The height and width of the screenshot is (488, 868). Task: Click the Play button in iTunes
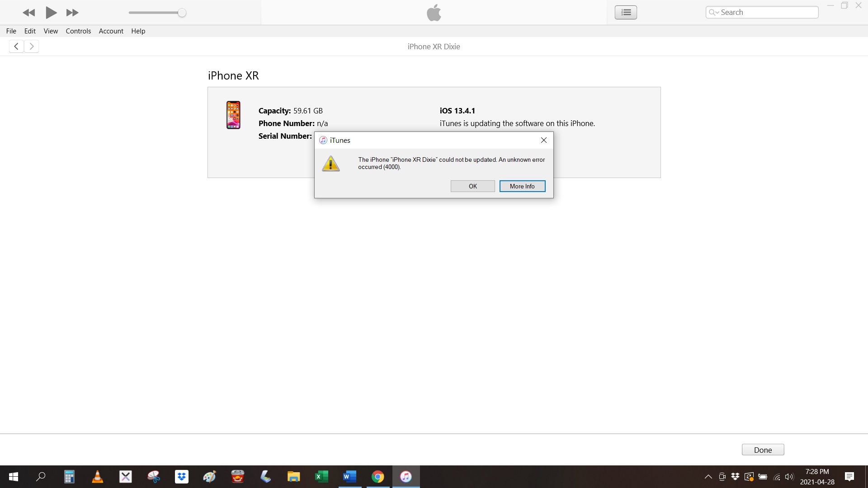[51, 13]
